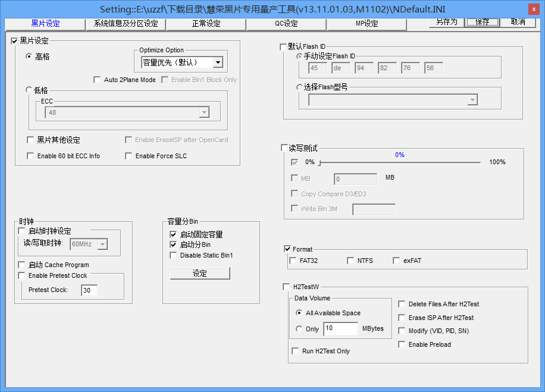Click the Only MBytes input field

click(340, 329)
